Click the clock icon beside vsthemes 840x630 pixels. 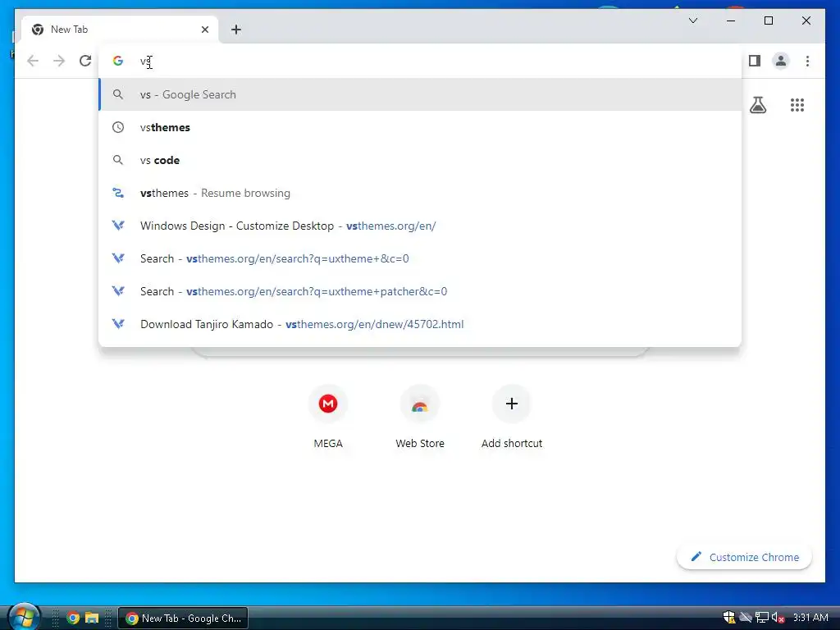click(x=118, y=127)
